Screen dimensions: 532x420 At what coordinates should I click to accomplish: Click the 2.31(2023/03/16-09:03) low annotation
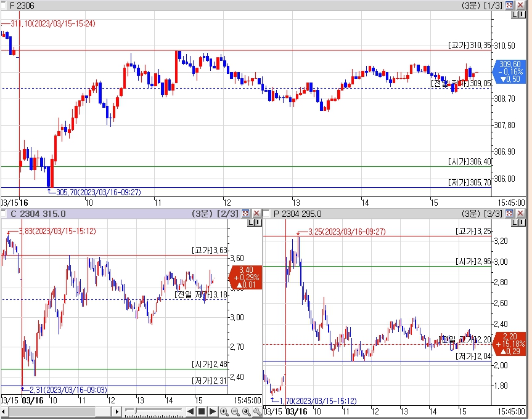point(68,390)
